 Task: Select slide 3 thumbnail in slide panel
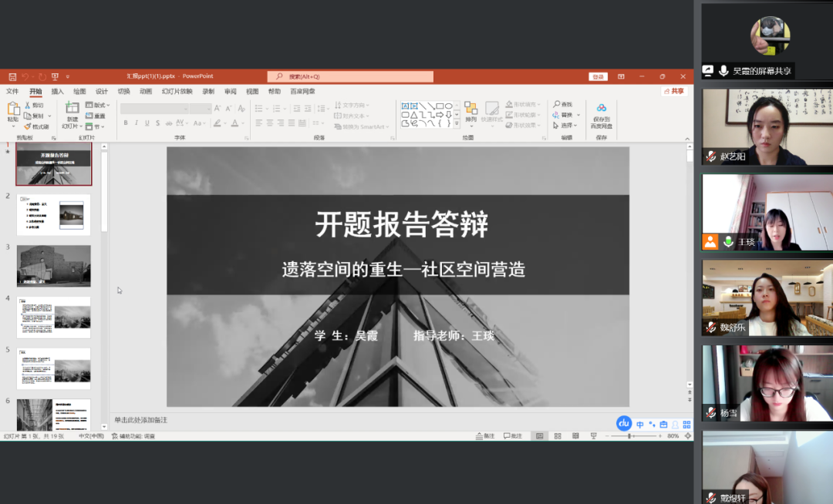[x=53, y=266]
